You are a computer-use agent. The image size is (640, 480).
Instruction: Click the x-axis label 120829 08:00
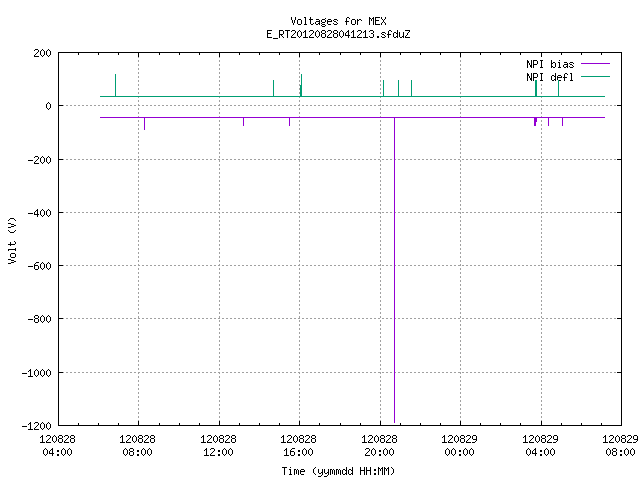click(620, 446)
